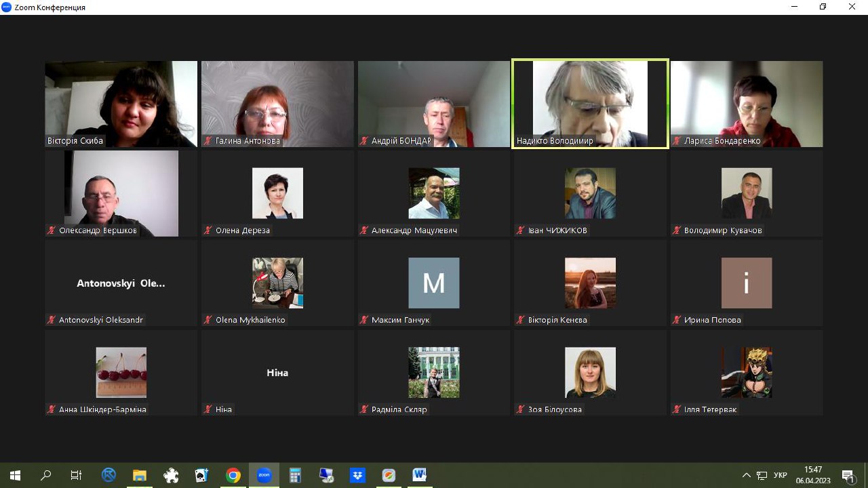Open УКР input language switcher

point(780,475)
